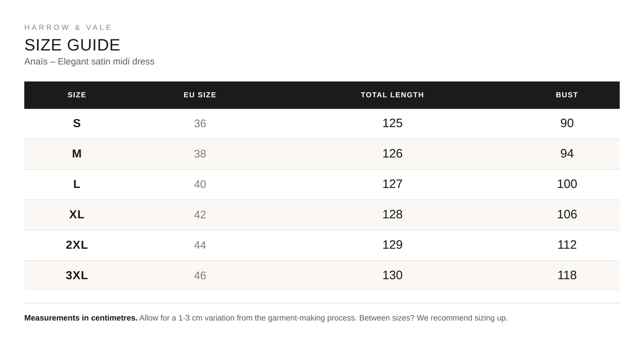Image resolution: width=644 pixels, height=343 pixels.
Task: Select the 2XL size row label
Action: 77,245
